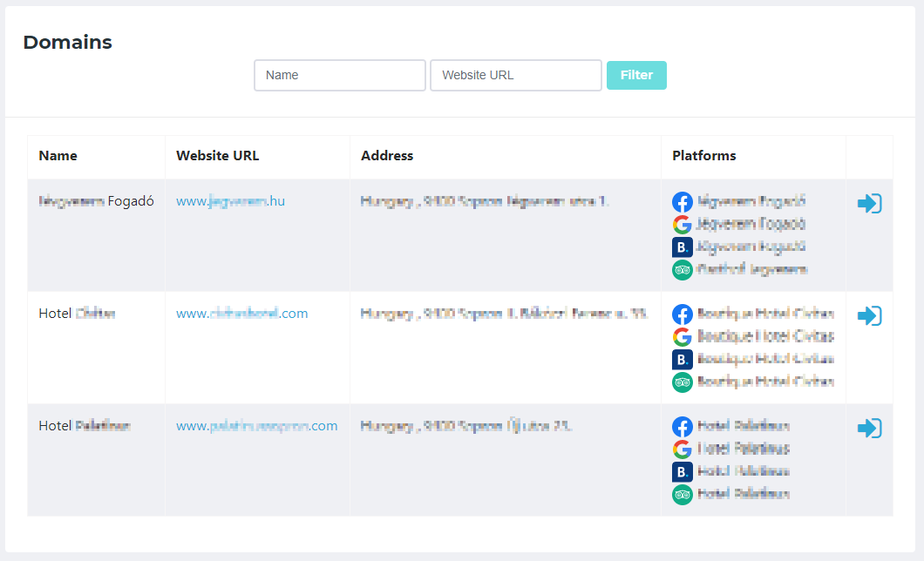
Task: Open the Hotel Palatinus website link
Action: click(256, 426)
